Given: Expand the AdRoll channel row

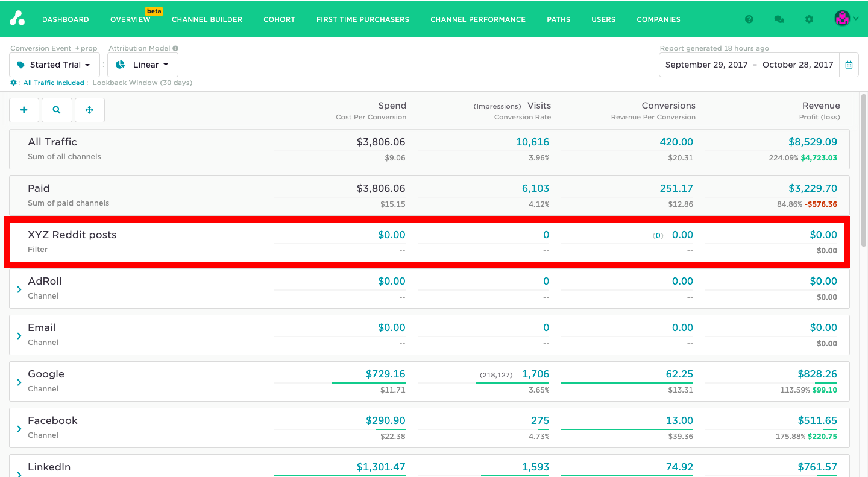Looking at the screenshot, I should pos(19,289).
